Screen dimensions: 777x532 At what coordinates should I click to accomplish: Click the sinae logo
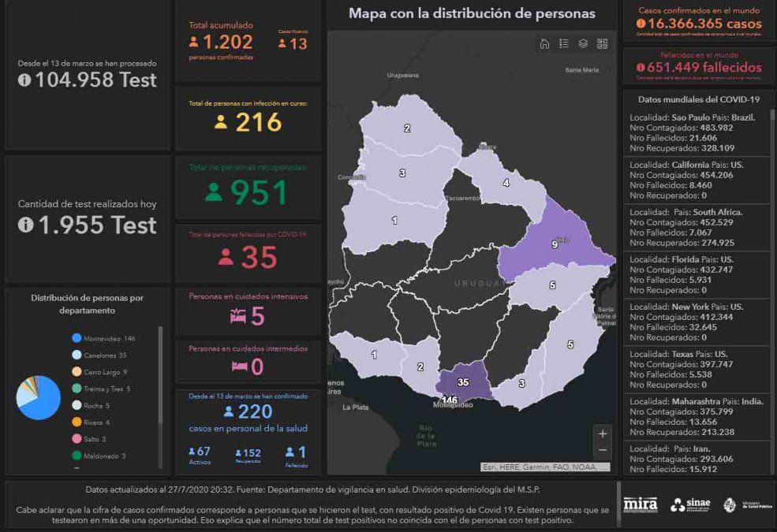(x=690, y=504)
